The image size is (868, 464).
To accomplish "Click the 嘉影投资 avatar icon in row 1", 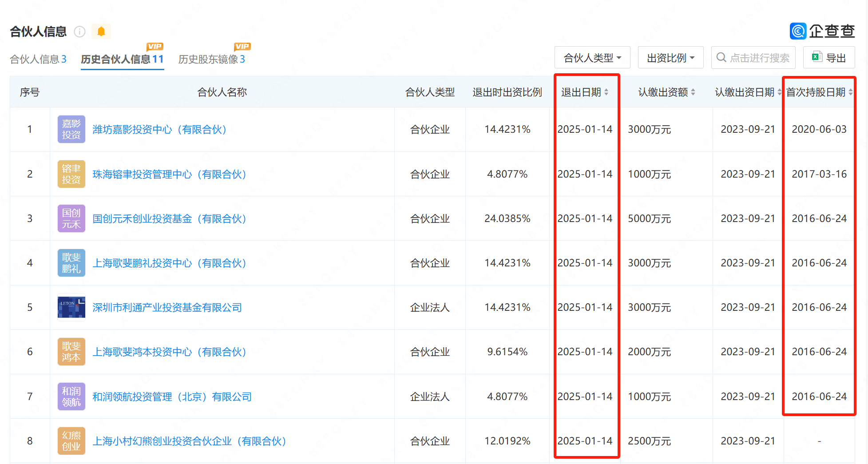I will pyautogui.click(x=71, y=129).
